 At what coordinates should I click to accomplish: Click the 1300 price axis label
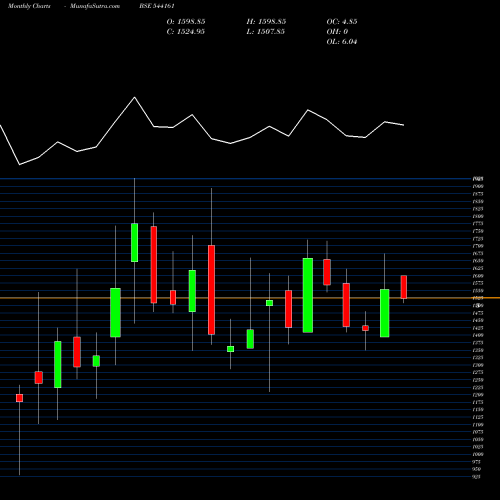pyautogui.click(x=478, y=365)
